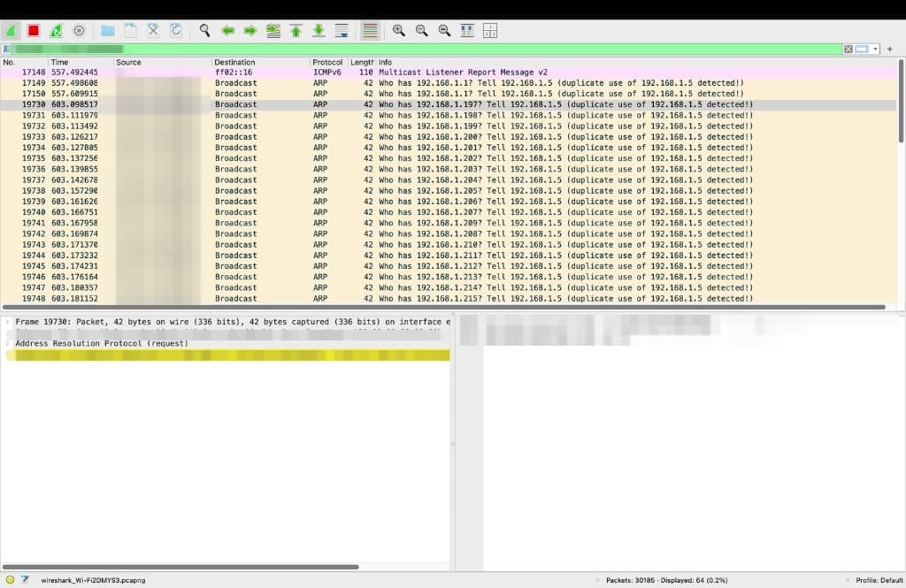The height and width of the screenshot is (588, 906).
Task: Open capture file properties status icon
Action: [x=26, y=580]
